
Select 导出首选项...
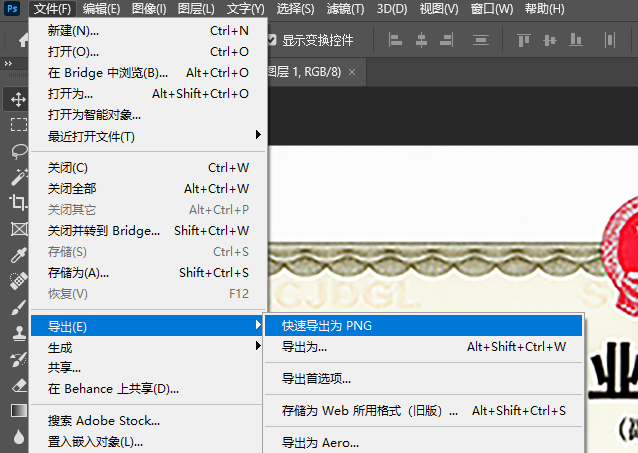tap(424, 379)
